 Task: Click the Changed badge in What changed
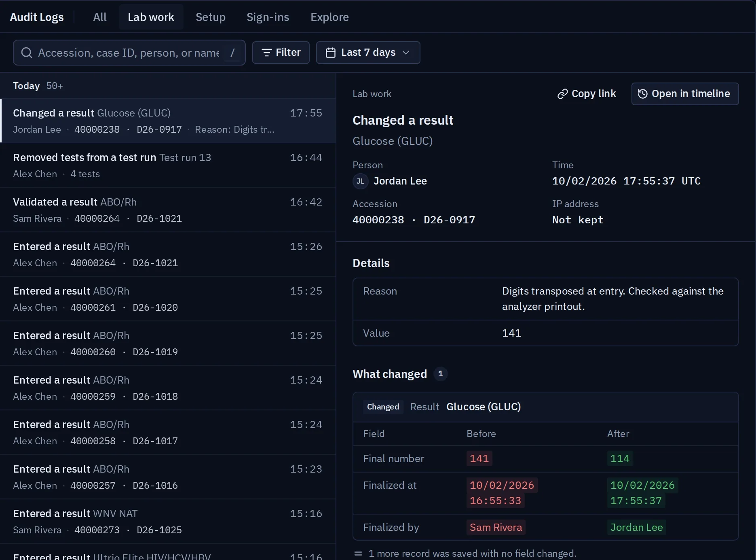coord(383,407)
